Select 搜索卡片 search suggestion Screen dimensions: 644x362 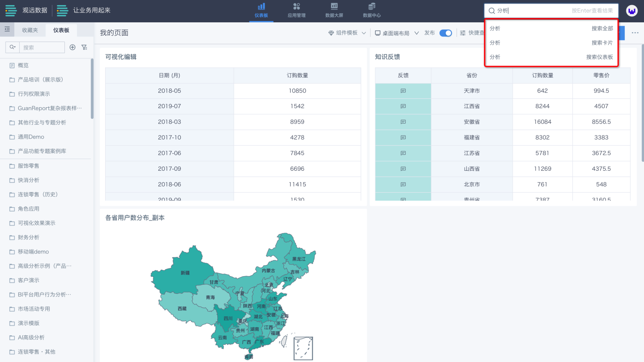(551, 42)
